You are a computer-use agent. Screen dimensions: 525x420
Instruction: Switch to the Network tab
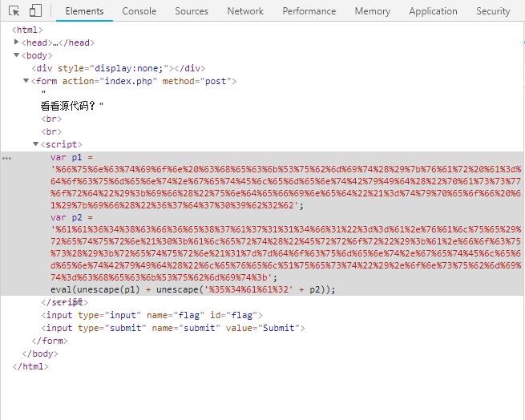pos(245,11)
